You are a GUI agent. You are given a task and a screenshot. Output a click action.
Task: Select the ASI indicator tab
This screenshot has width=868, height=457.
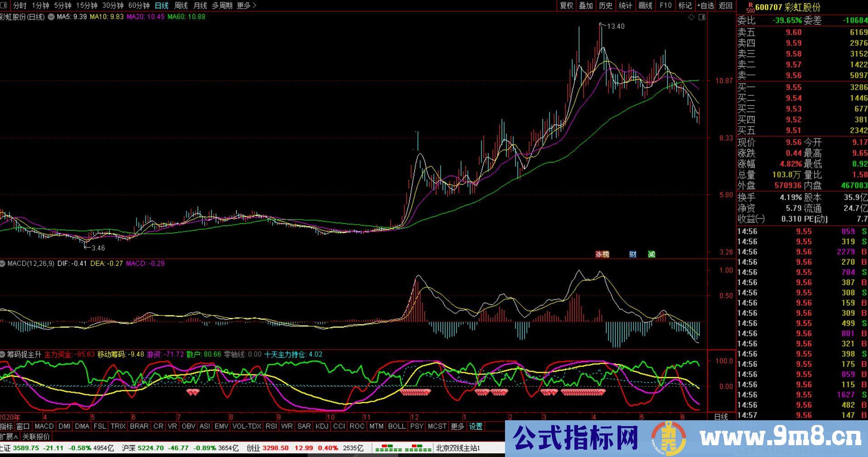205,427
